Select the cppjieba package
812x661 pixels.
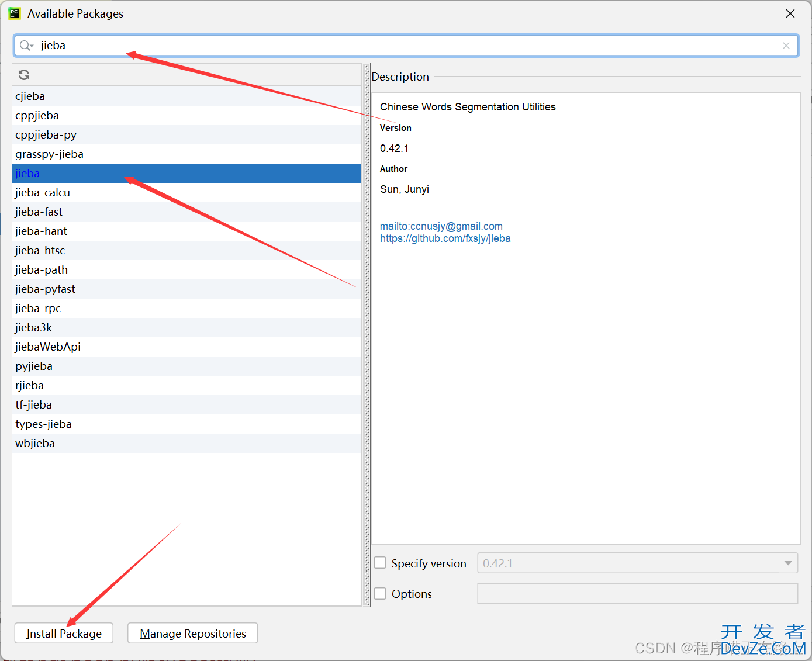[187, 115]
